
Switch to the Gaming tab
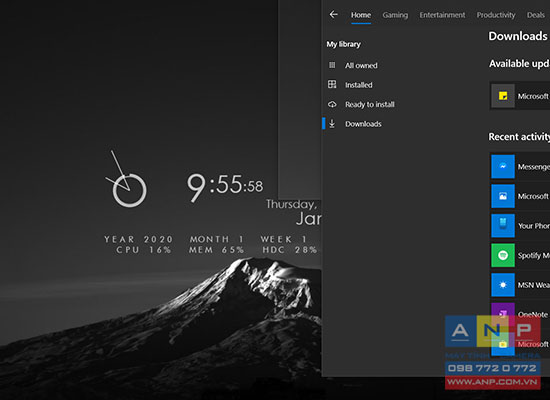coord(395,15)
